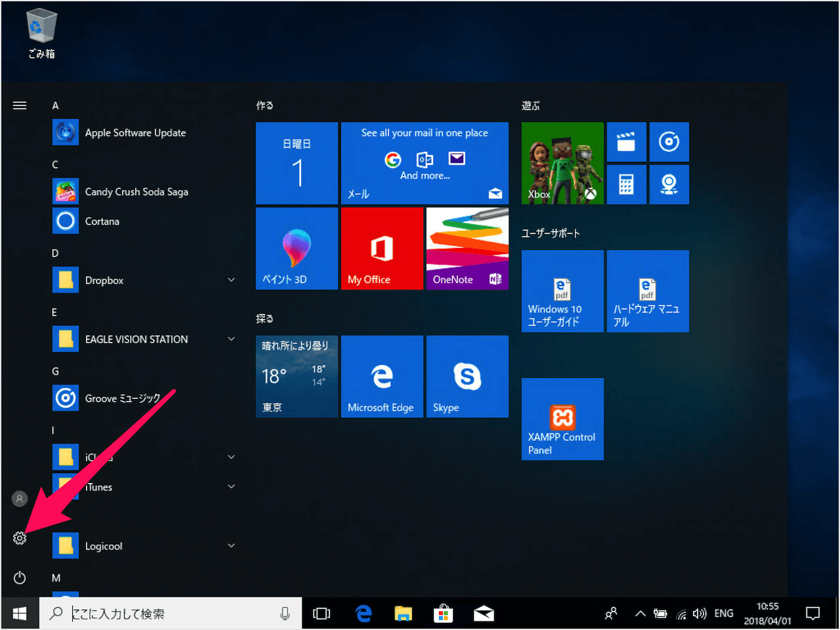The image size is (840, 630).
Task: Open the clock showing 10:55
Action: tap(767, 614)
